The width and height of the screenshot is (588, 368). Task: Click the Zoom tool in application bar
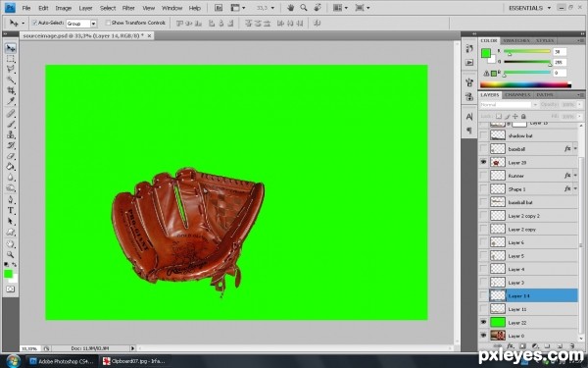click(304, 8)
